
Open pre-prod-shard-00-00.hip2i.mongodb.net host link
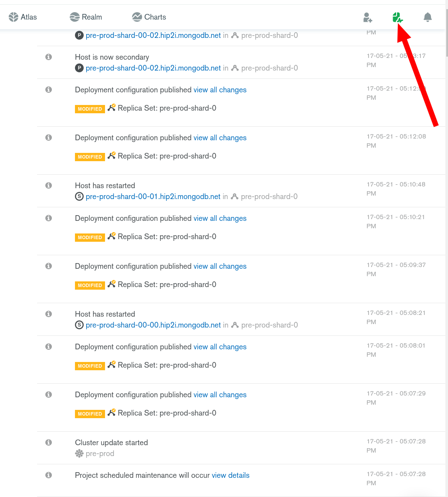(x=153, y=325)
